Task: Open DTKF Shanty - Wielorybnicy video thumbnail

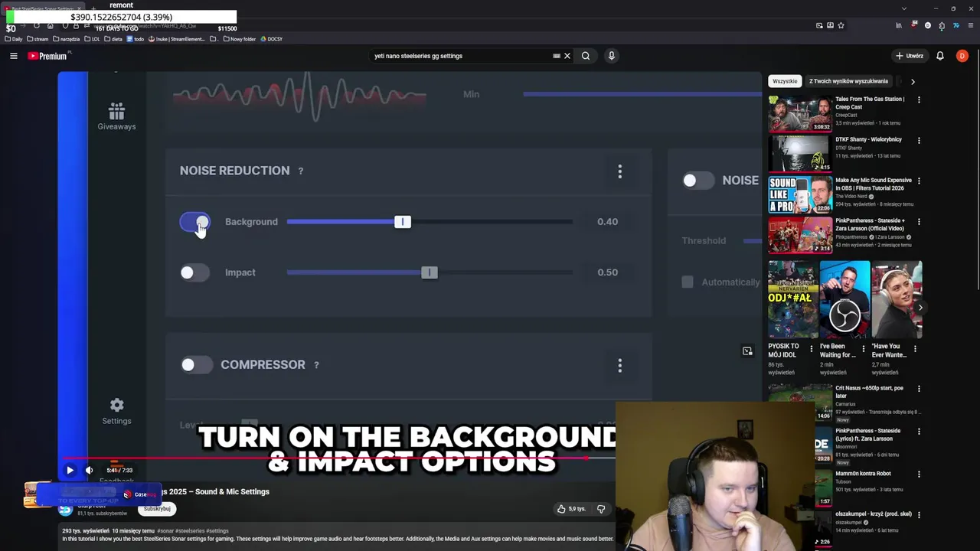Action: click(x=800, y=154)
